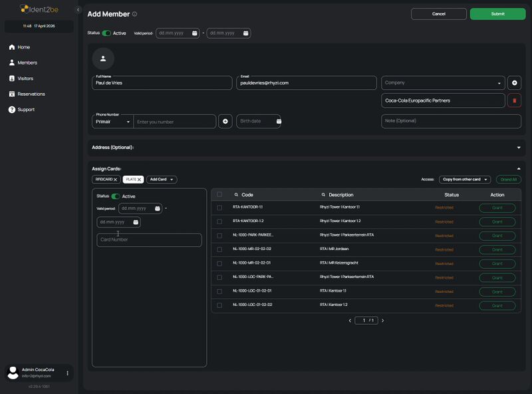Open the Admin CocaCola three-dot menu
Screen dimensions: 532x394
pyautogui.click(x=67, y=373)
